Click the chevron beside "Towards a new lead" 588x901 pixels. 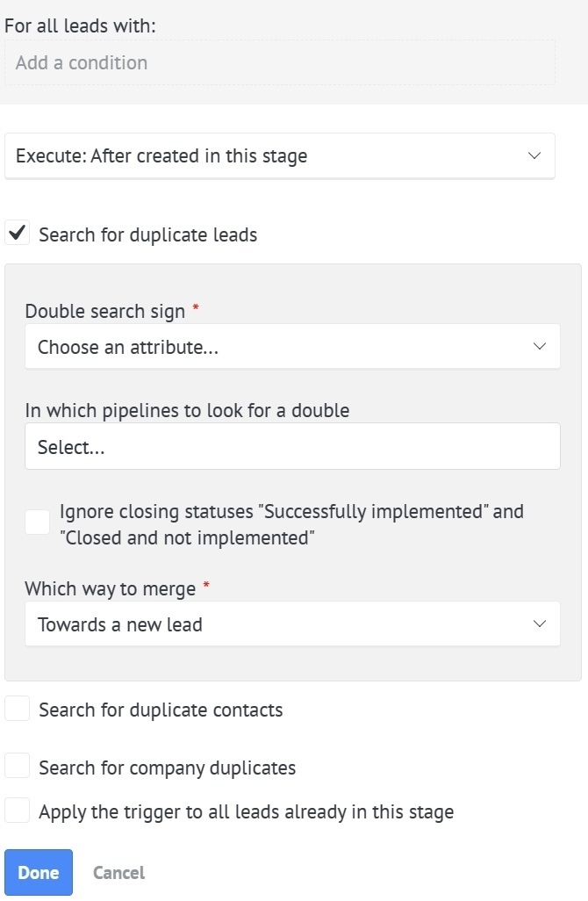click(540, 624)
